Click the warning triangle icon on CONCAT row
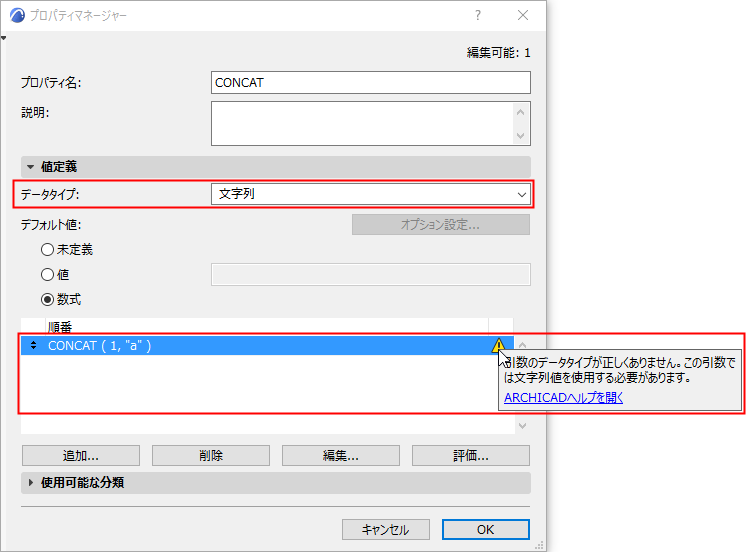This screenshot has width=746, height=552. tap(498, 345)
